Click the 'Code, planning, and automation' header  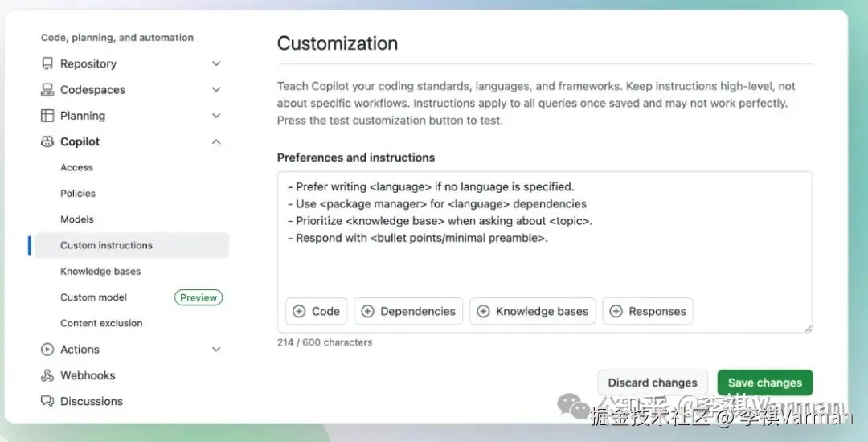click(x=117, y=38)
